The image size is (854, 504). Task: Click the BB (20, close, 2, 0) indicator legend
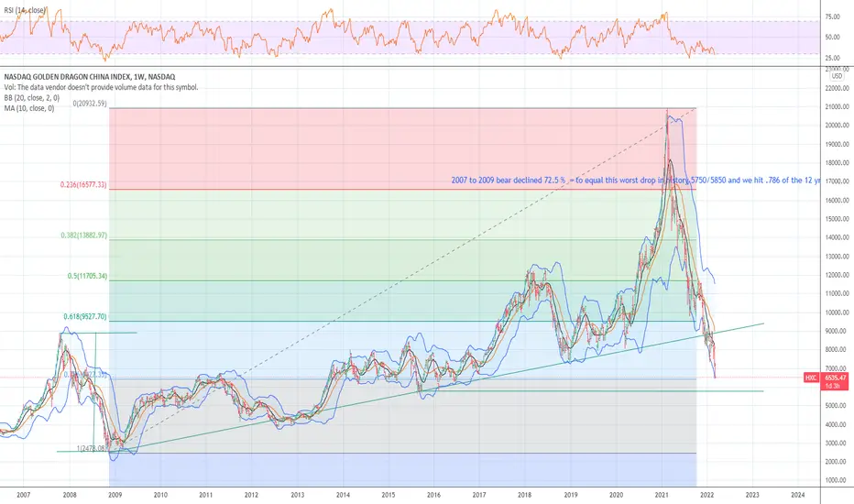[31, 98]
